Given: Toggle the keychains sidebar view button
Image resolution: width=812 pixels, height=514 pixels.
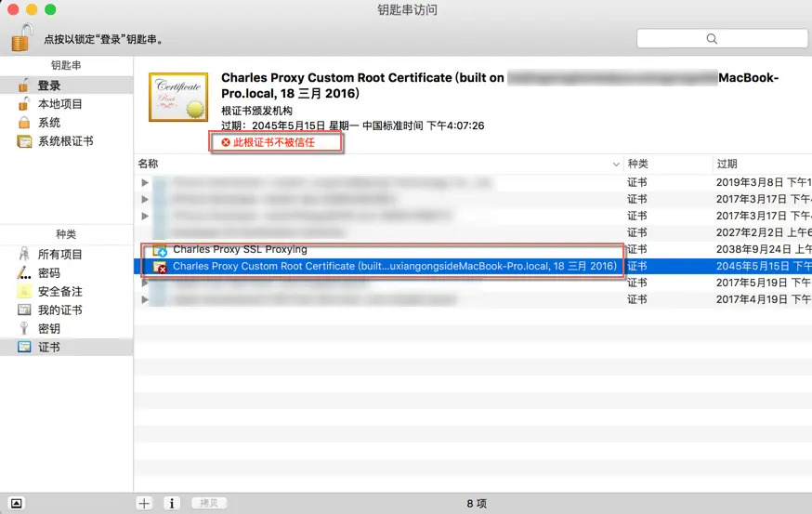Looking at the screenshot, I should coord(16,503).
